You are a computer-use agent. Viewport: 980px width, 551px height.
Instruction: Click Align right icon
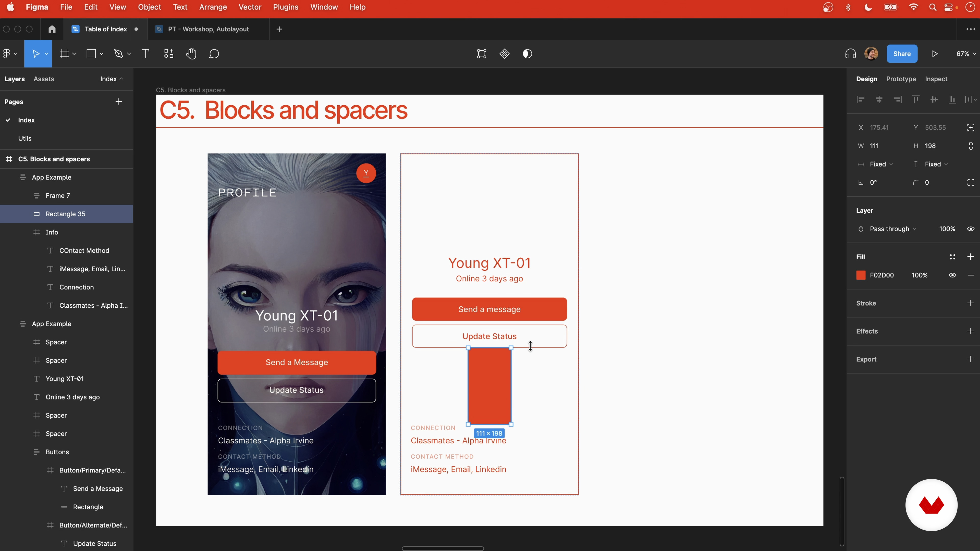[898, 100]
